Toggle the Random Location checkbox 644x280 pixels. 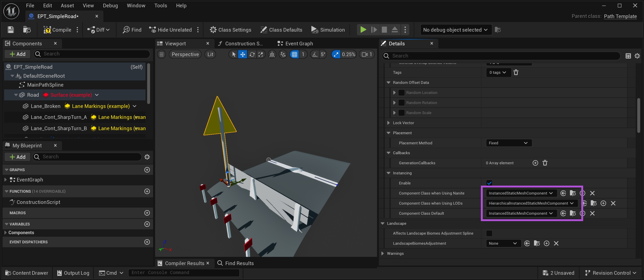click(x=401, y=93)
